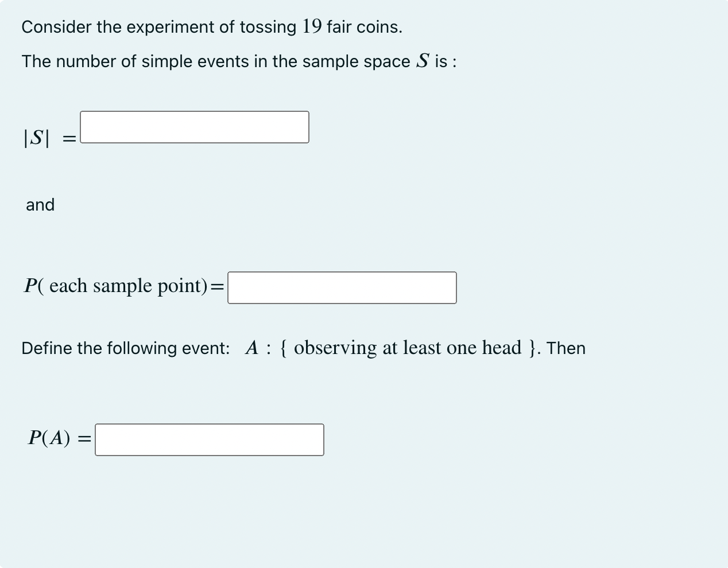Viewport: 728px width, 568px height.
Task: Click the P(A) answer input box
Action: click(x=209, y=439)
